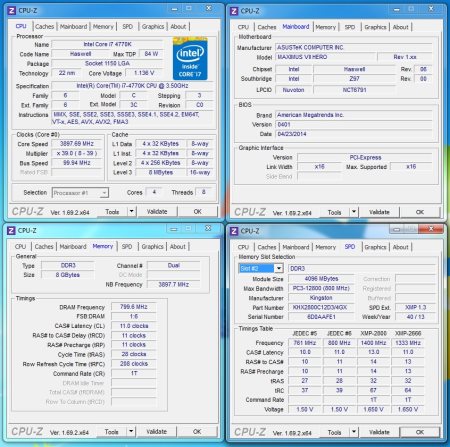Click the CPU-Z logo icon in the Memory window title bar
Image resolution: width=450 pixels, height=447 pixels.
11,230
